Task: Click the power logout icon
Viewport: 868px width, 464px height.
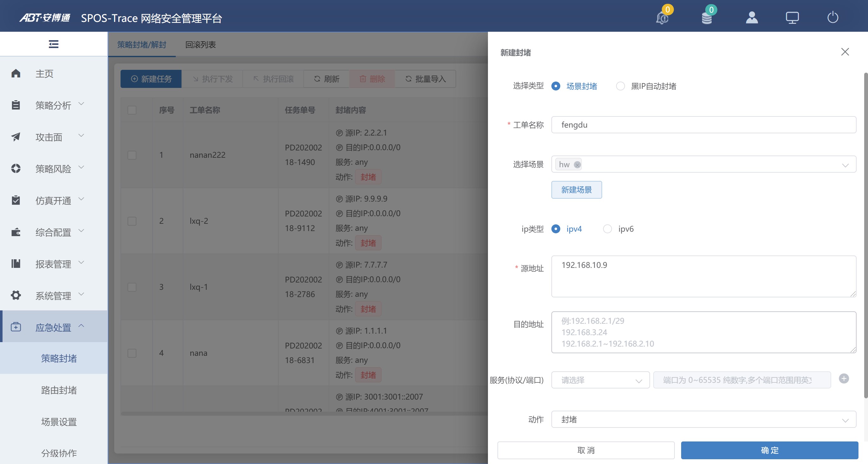Action: point(832,17)
